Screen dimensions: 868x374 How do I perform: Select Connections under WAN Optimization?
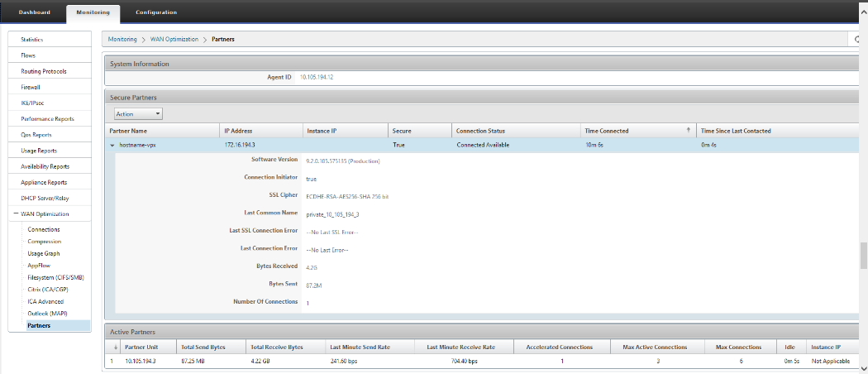[44, 229]
